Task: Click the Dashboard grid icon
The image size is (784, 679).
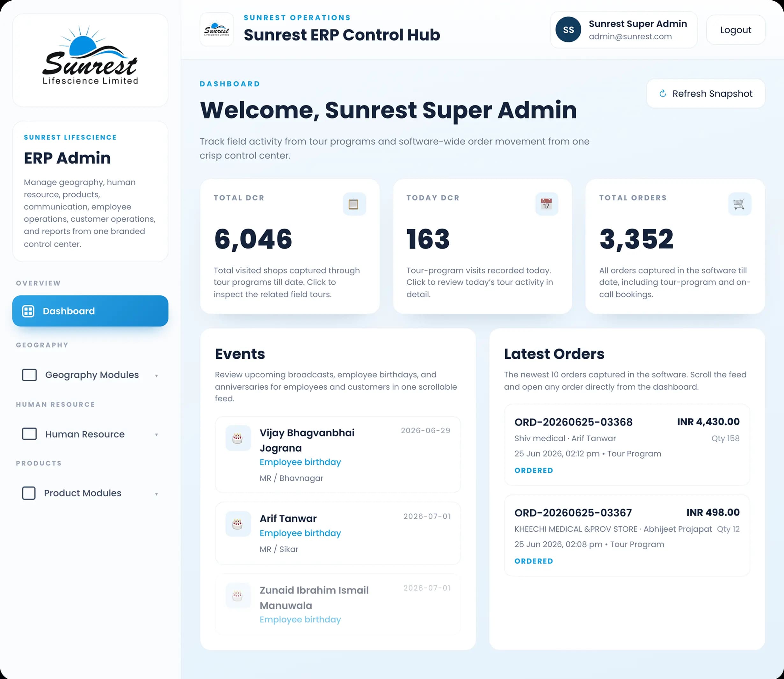Action: coord(28,311)
